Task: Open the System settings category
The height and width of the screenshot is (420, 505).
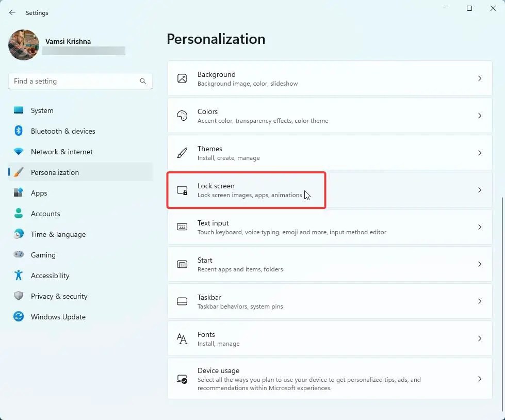Action: point(42,110)
